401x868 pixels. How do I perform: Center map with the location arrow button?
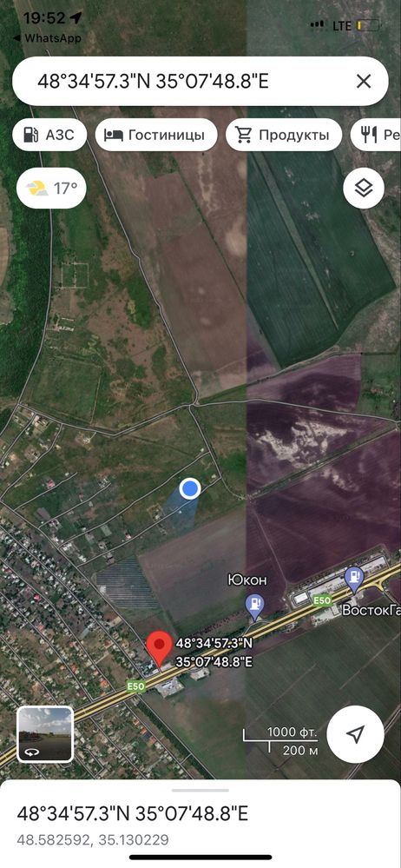(x=355, y=734)
